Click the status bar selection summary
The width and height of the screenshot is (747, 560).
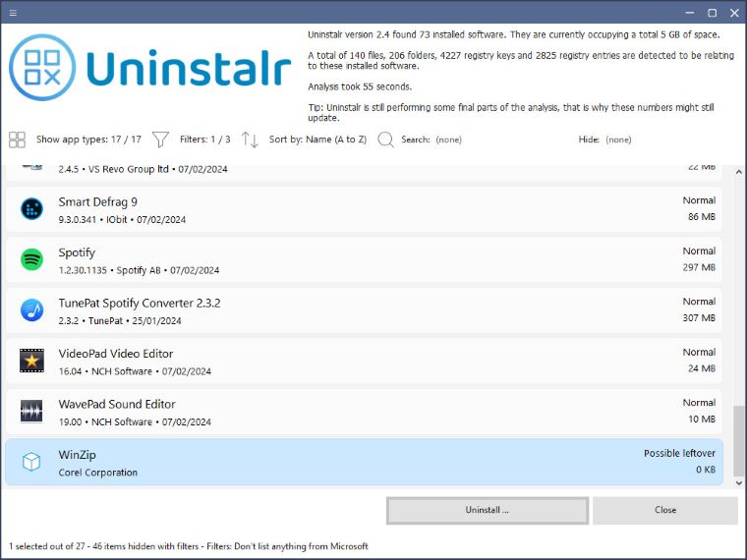189,546
